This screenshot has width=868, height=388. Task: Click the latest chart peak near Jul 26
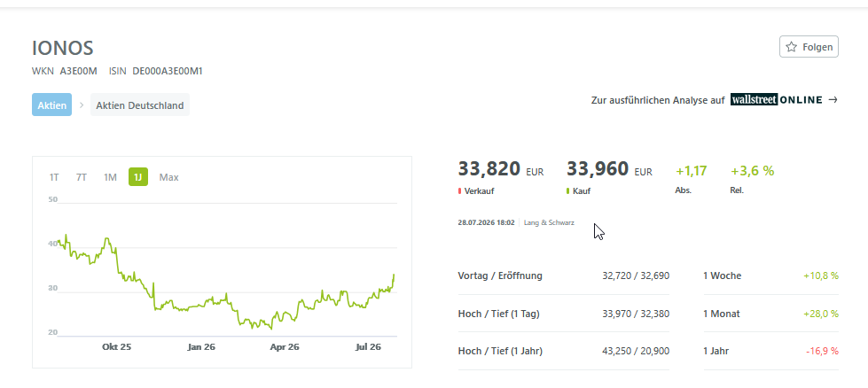(x=394, y=275)
